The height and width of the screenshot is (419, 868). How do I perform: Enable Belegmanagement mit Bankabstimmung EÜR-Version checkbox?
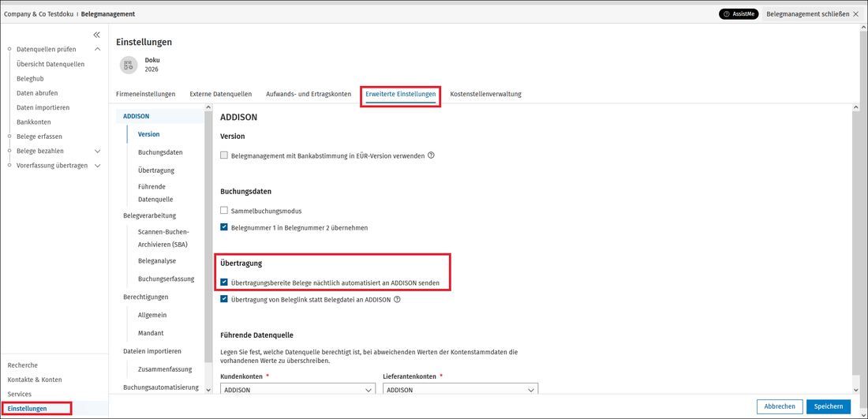pos(224,155)
